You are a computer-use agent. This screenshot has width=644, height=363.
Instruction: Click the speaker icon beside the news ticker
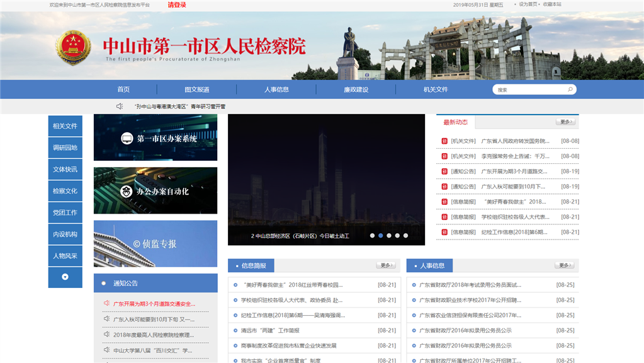[120, 106]
